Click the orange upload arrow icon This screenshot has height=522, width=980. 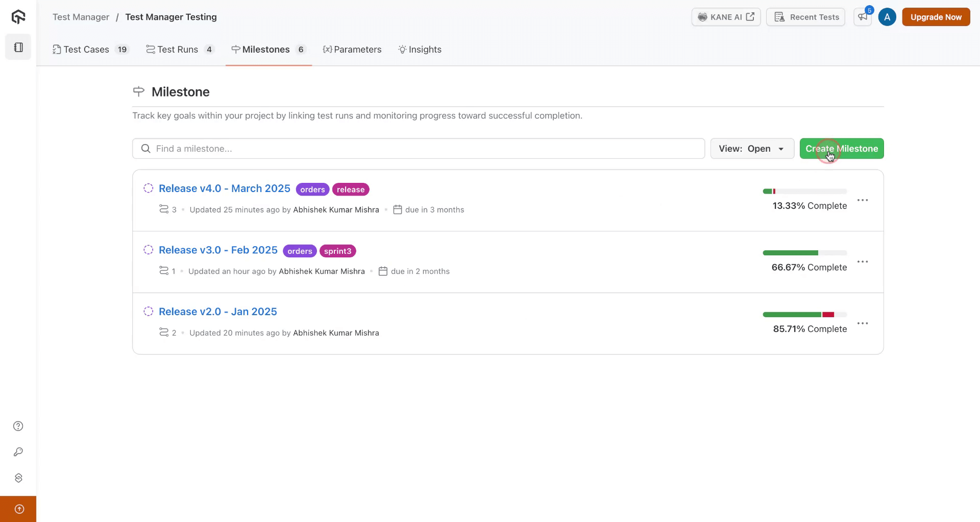19,509
